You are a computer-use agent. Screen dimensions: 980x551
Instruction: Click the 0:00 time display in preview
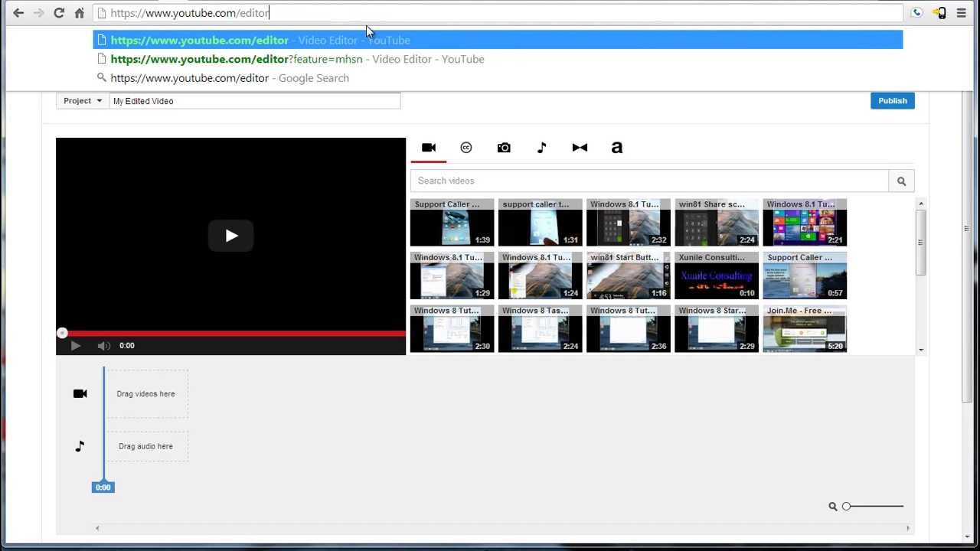pyautogui.click(x=127, y=346)
